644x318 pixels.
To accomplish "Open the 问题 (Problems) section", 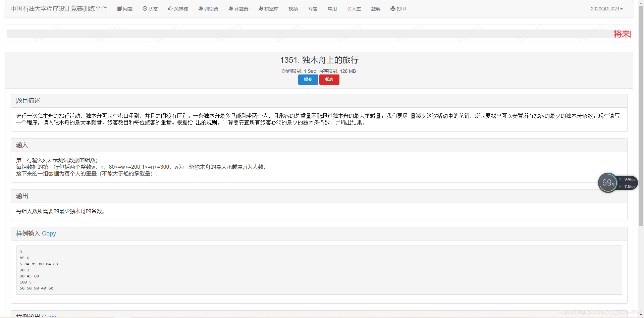I will [125, 8].
